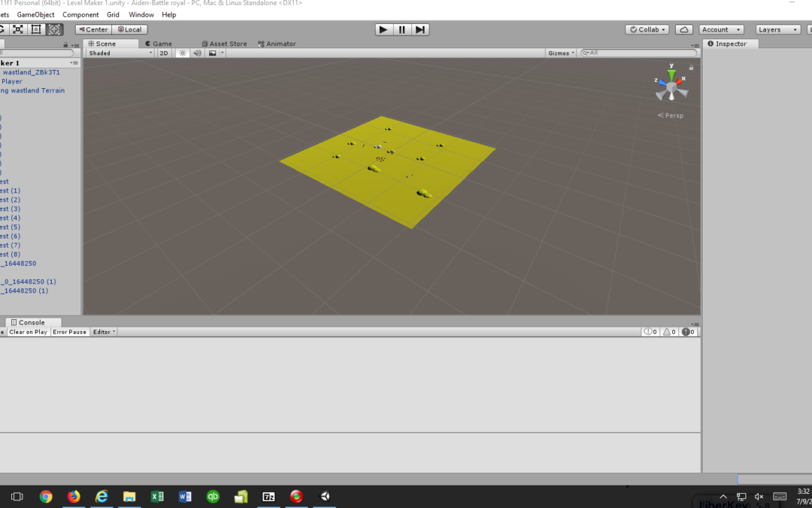Open the Collab dropdown
Viewport: 812px width, 508px height.
[647, 29]
